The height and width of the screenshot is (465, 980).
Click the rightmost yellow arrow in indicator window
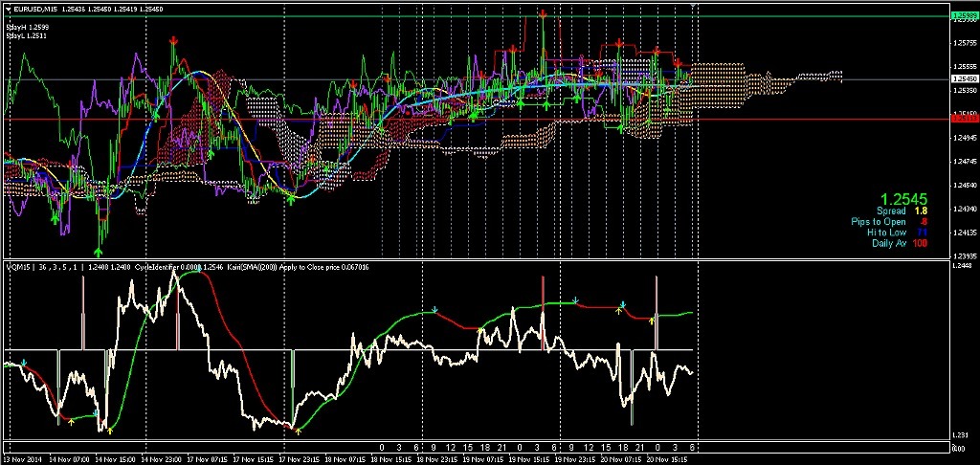pyautogui.click(x=652, y=320)
